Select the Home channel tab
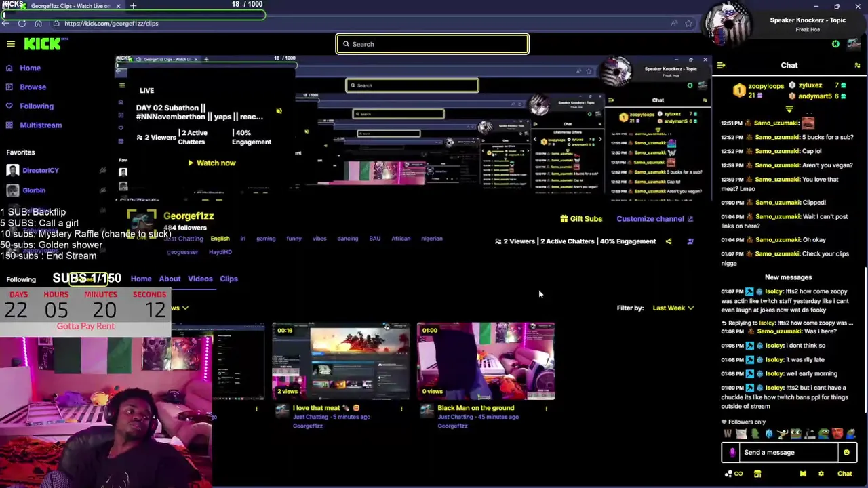868x488 pixels. coord(141,279)
